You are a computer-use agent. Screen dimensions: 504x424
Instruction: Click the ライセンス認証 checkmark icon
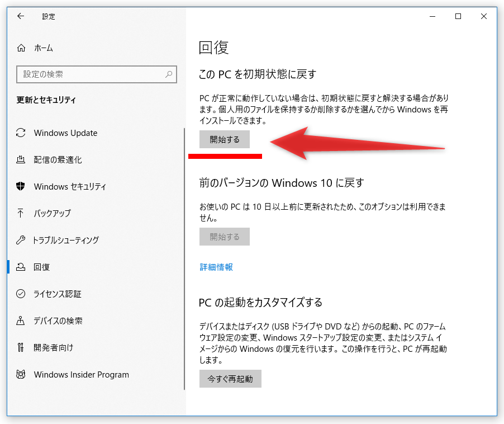pyautogui.click(x=21, y=294)
